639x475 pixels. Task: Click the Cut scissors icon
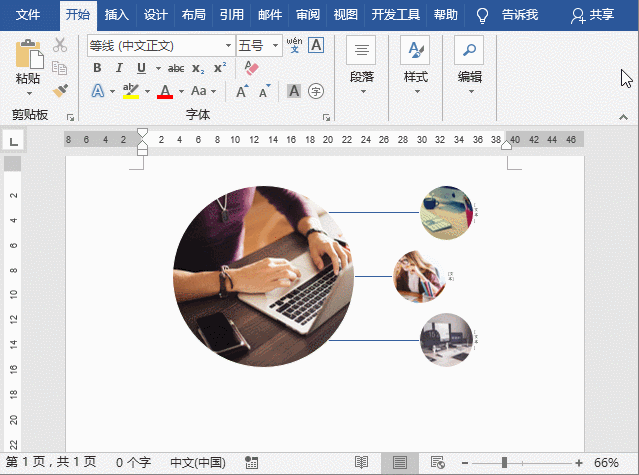click(60, 45)
